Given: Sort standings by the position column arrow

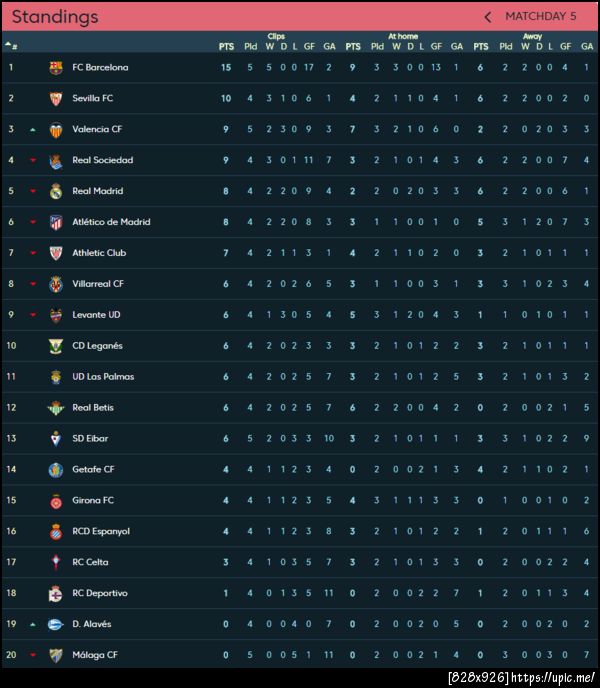Looking at the screenshot, I should pos(10,46).
